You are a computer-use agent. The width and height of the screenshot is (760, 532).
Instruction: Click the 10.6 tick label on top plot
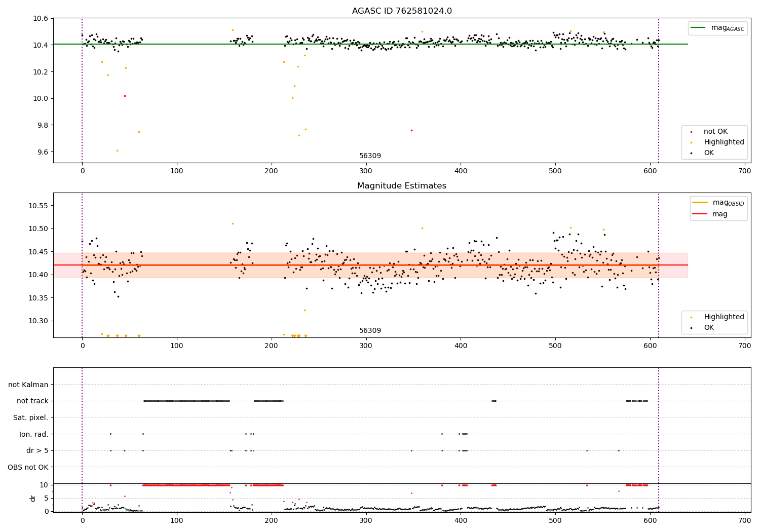(x=41, y=19)
